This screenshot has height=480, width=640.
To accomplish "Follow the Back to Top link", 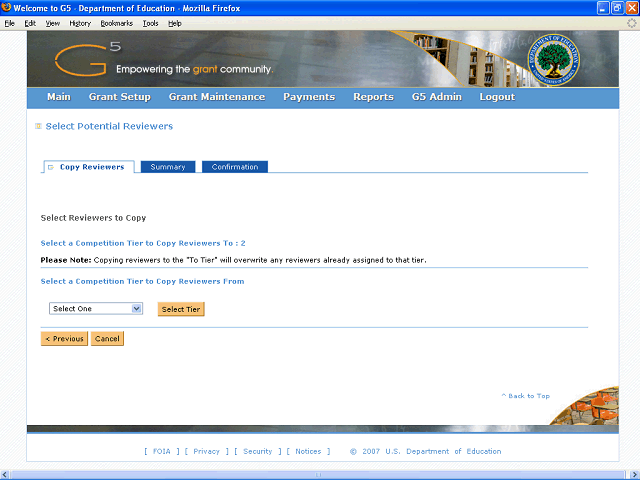I will point(526,396).
